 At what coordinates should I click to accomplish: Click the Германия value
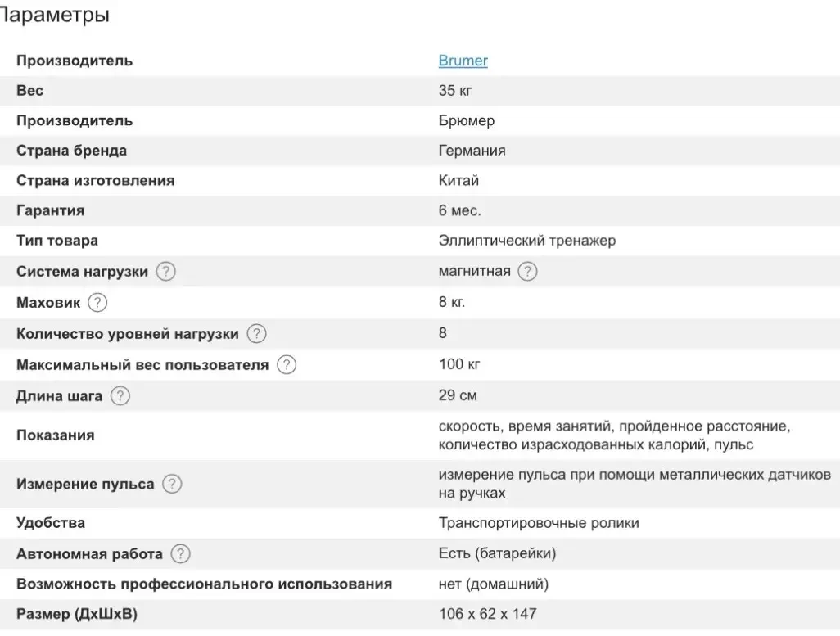472,151
